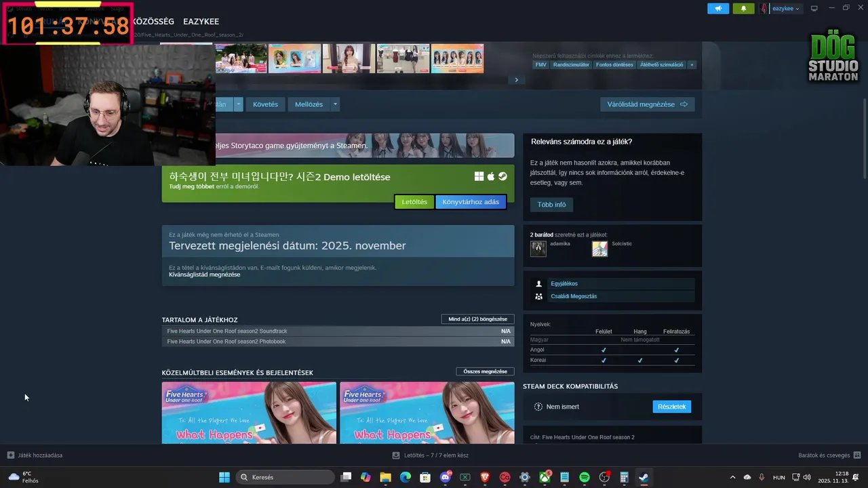Open the EAZYKEE menu

coord(201,22)
